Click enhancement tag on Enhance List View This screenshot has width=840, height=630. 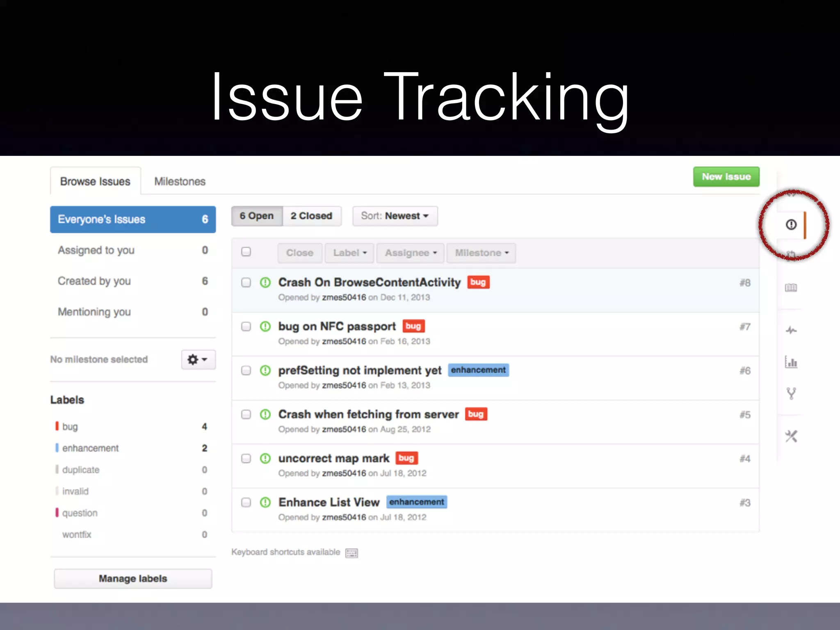(417, 502)
